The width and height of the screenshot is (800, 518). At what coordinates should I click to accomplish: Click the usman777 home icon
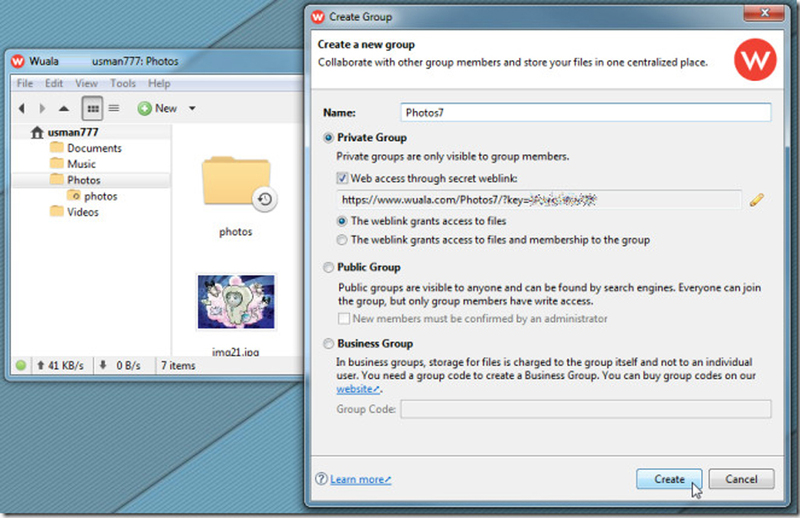pyautogui.click(x=37, y=132)
